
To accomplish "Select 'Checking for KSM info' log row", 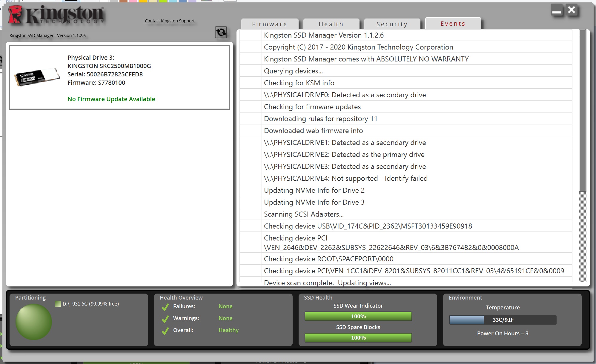I will [406, 83].
